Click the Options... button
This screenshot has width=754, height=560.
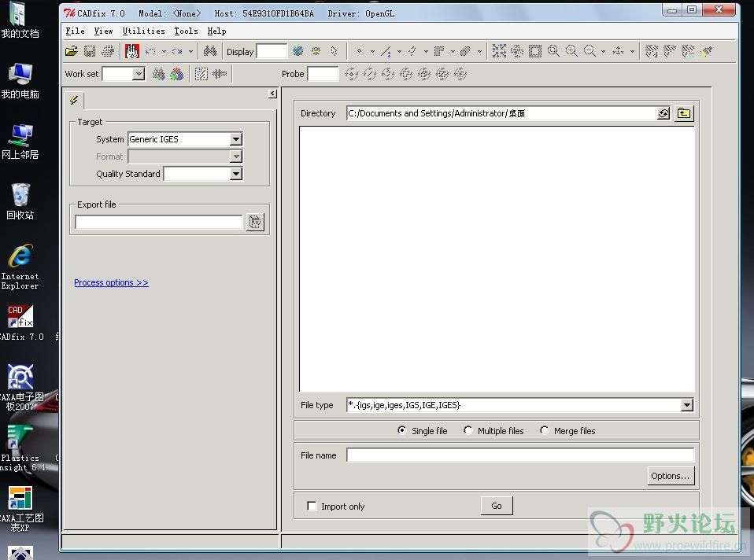pyautogui.click(x=671, y=476)
